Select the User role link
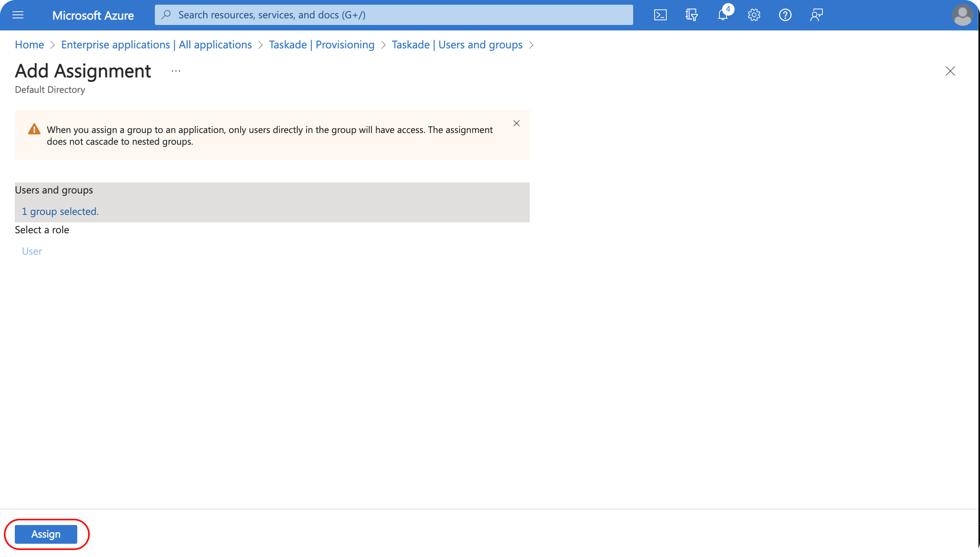The image size is (980, 557). pyautogui.click(x=32, y=251)
